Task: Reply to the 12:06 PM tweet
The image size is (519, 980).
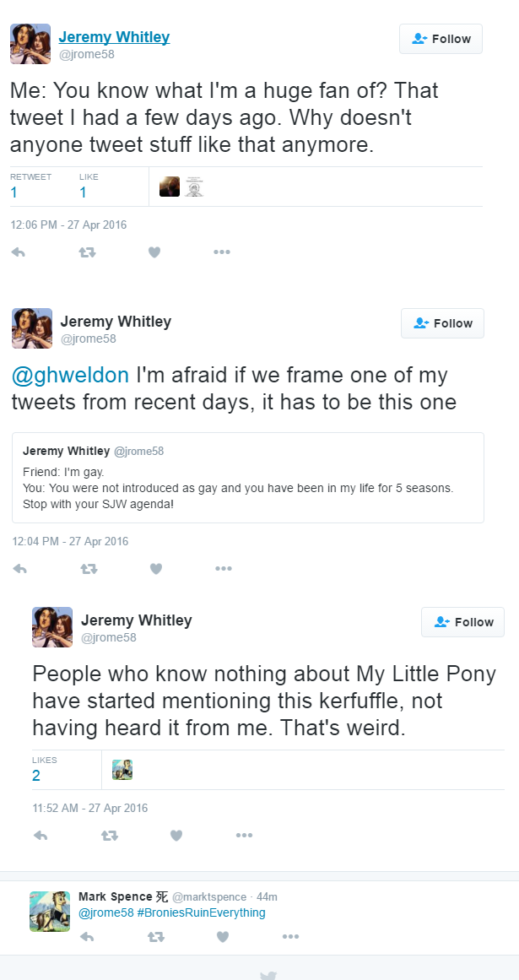Action: 18,252
